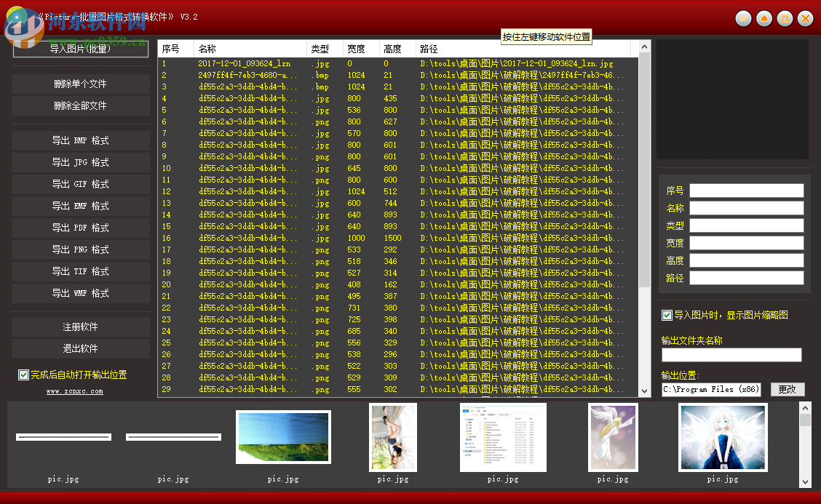
Task: Select row 16 with size 1000x1500
Action: coord(393,238)
